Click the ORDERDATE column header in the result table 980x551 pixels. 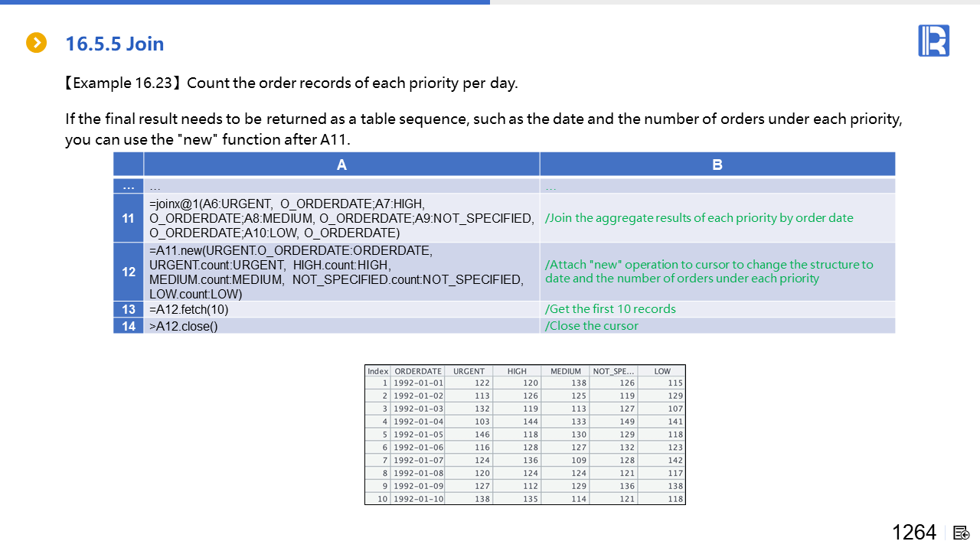click(417, 371)
